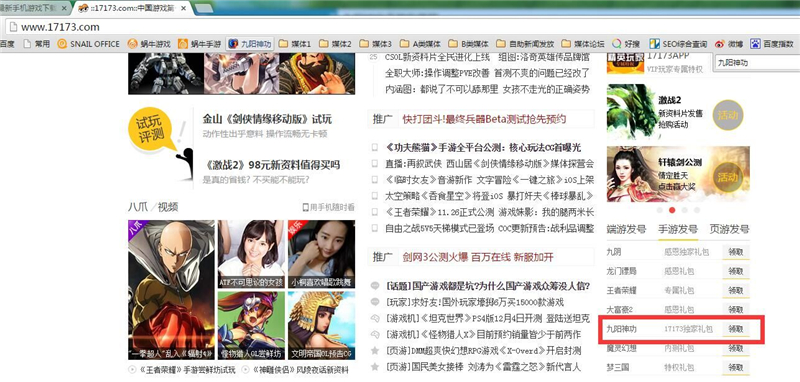This screenshot has height=382, width=800.
Task: Open the 媒体3 bookmark folder
Action: (376, 44)
